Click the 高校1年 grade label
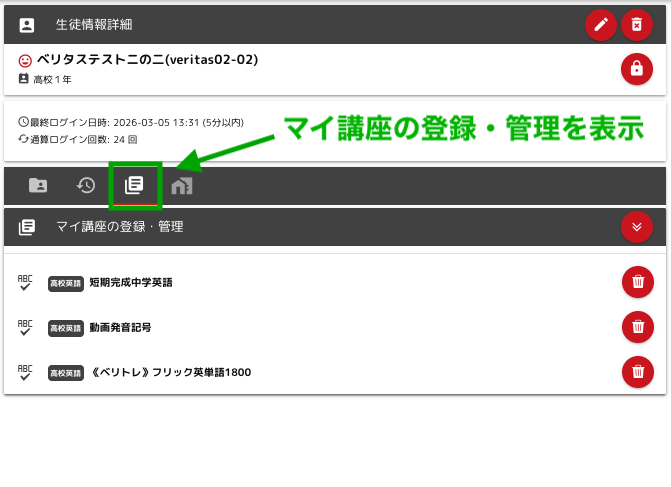The image size is (671, 487). [x=52, y=80]
